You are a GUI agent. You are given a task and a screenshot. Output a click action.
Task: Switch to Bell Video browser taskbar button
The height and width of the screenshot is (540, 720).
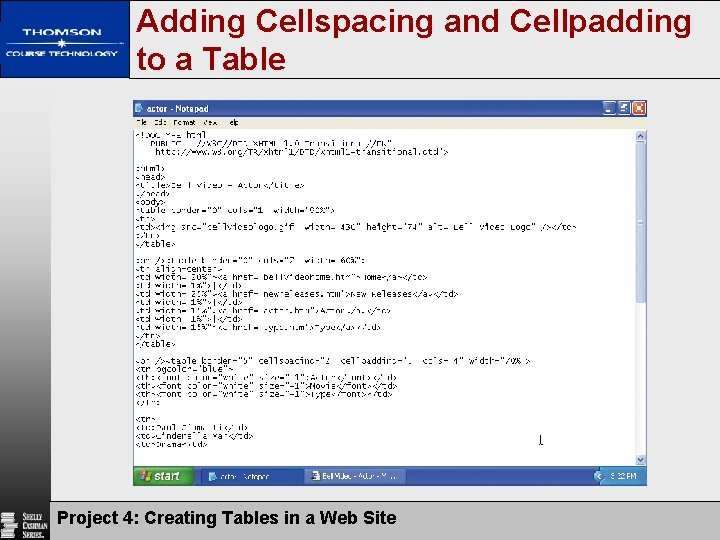(355, 476)
